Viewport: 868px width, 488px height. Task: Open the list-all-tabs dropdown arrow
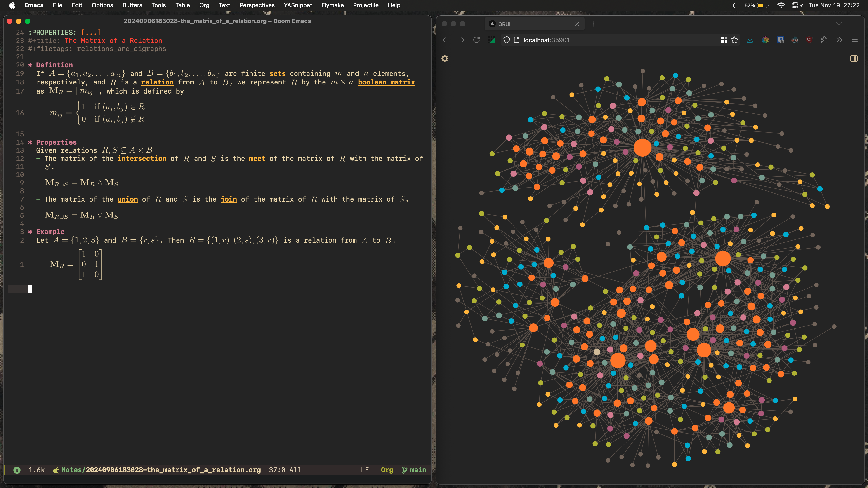(839, 24)
